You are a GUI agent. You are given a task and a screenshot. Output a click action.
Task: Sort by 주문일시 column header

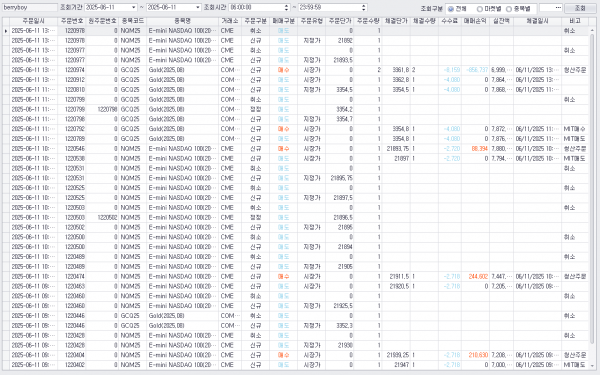(x=33, y=21)
